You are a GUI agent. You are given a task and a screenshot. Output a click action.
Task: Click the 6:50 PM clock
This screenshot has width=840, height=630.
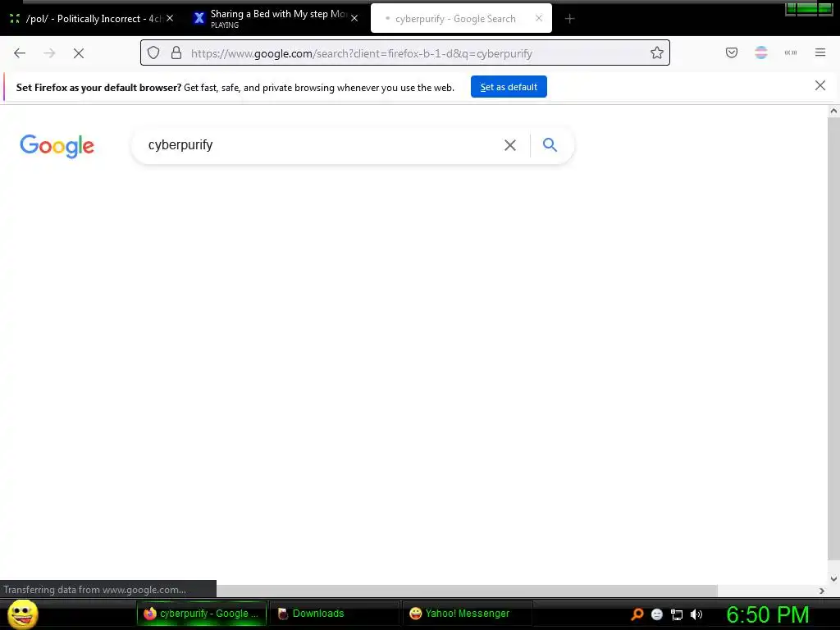(768, 614)
